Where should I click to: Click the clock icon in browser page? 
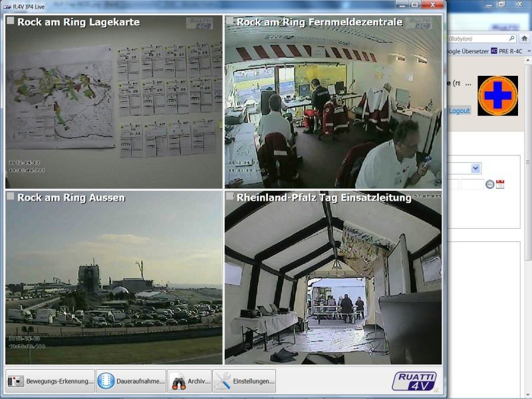(x=489, y=184)
